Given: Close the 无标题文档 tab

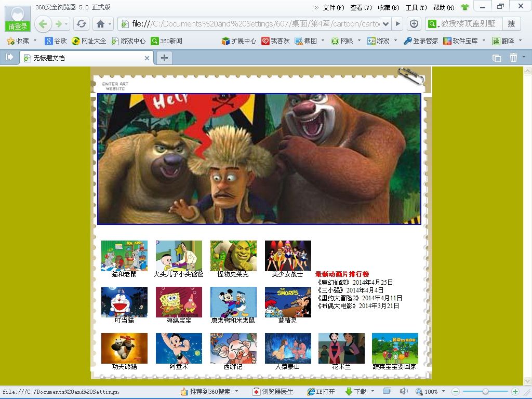Looking at the screenshot, I should (147, 58).
